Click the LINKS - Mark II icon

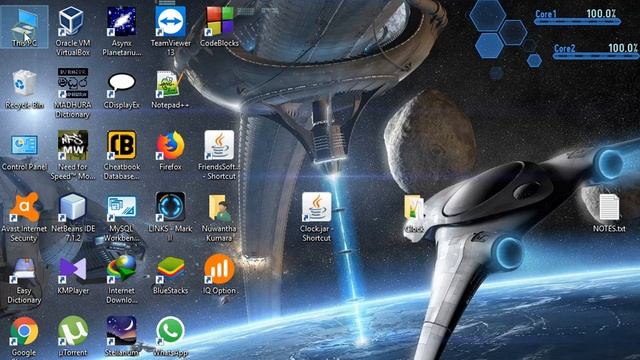pyautogui.click(x=171, y=218)
